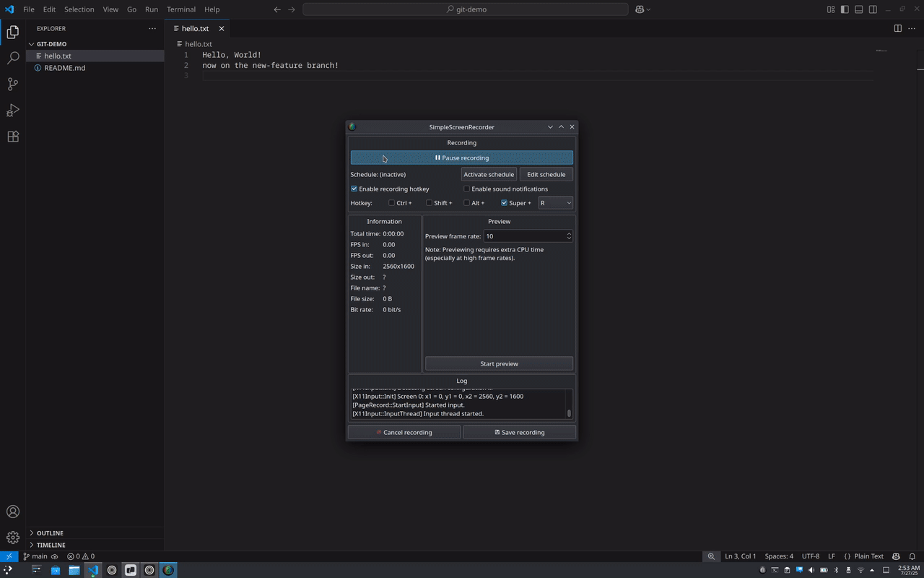
Task: Open the Selection menu
Action: [x=79, y=9]
